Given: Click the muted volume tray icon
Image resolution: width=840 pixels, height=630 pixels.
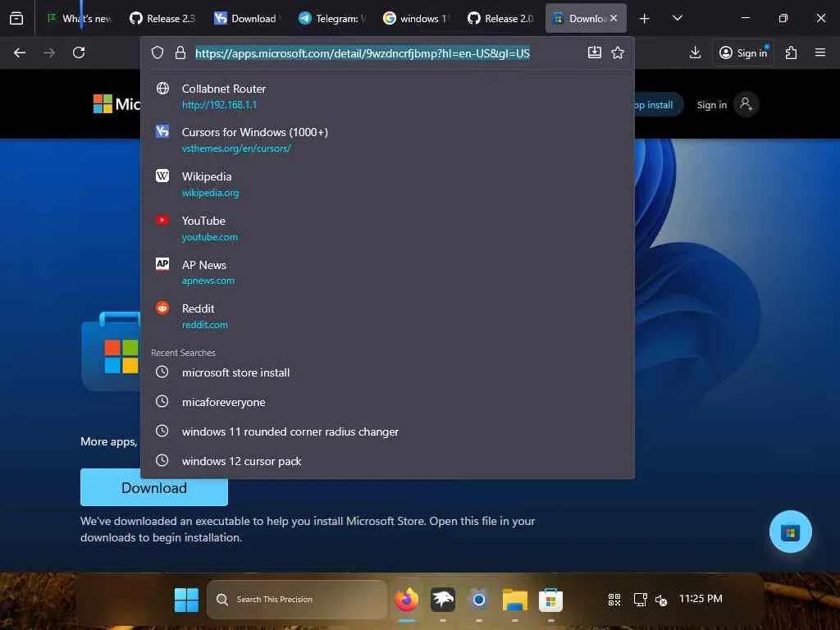Looking at the screenshot, I should pyautogui.click(x=662, y=600).
